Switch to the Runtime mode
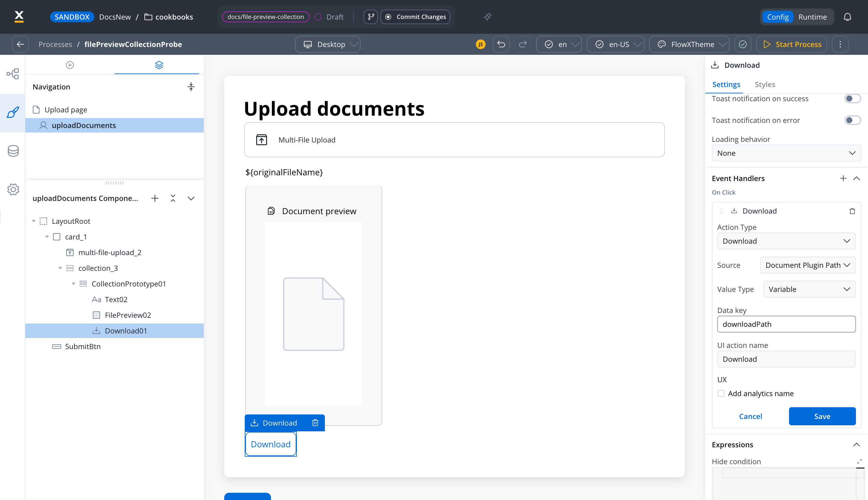The image size is (868, 500). (812, 17)
